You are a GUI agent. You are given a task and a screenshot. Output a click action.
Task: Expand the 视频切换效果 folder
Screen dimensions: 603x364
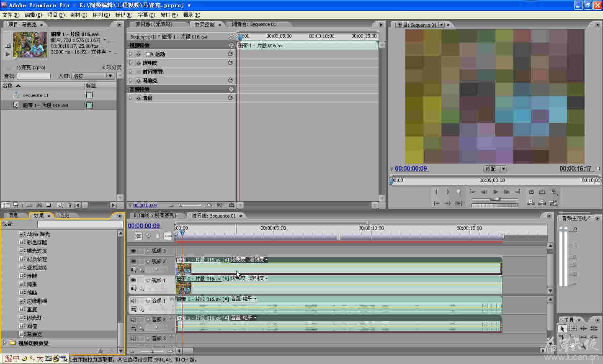pos(5,343)
